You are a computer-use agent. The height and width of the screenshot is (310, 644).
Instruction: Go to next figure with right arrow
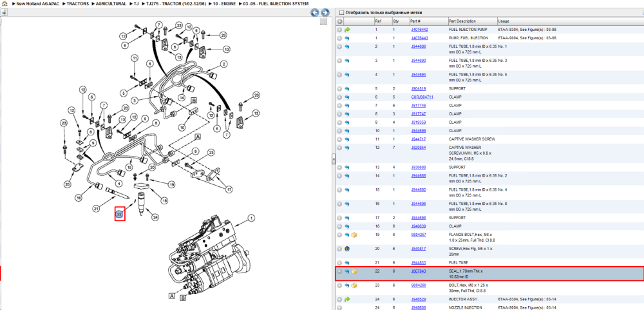(325, 13)
